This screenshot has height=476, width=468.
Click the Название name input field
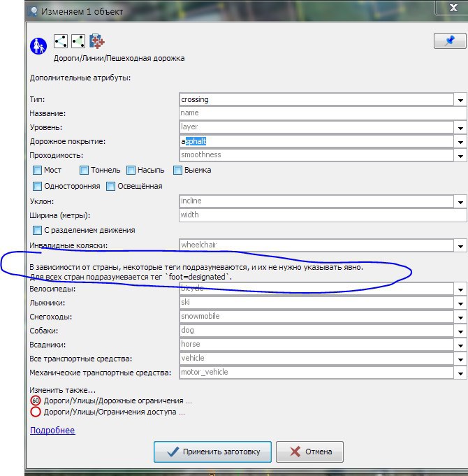323,113
